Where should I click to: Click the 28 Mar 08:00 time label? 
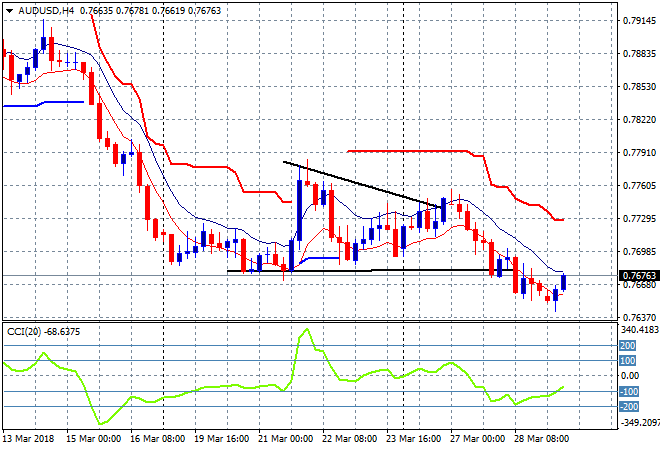click(x=540, y=438)
